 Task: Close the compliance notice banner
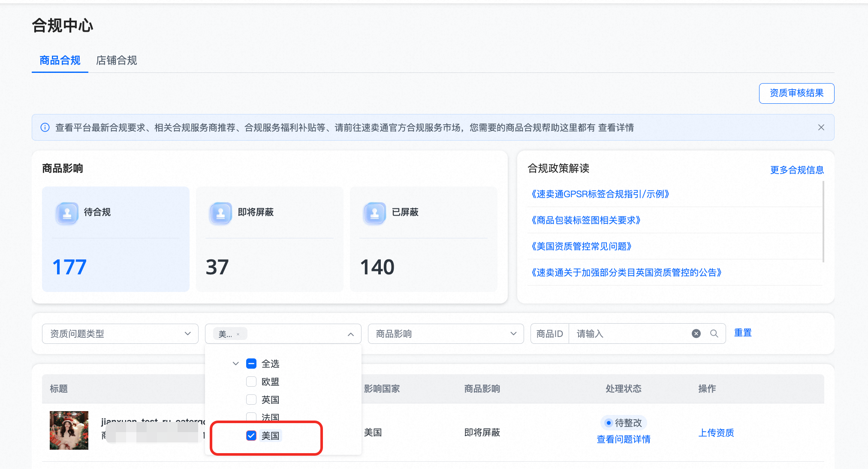tap(821, 127)
